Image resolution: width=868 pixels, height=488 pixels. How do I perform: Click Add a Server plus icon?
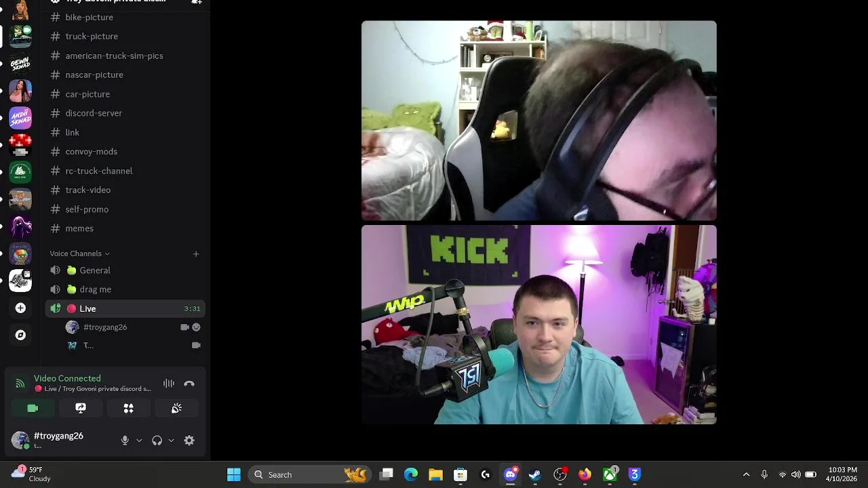(x=20, y=308)
